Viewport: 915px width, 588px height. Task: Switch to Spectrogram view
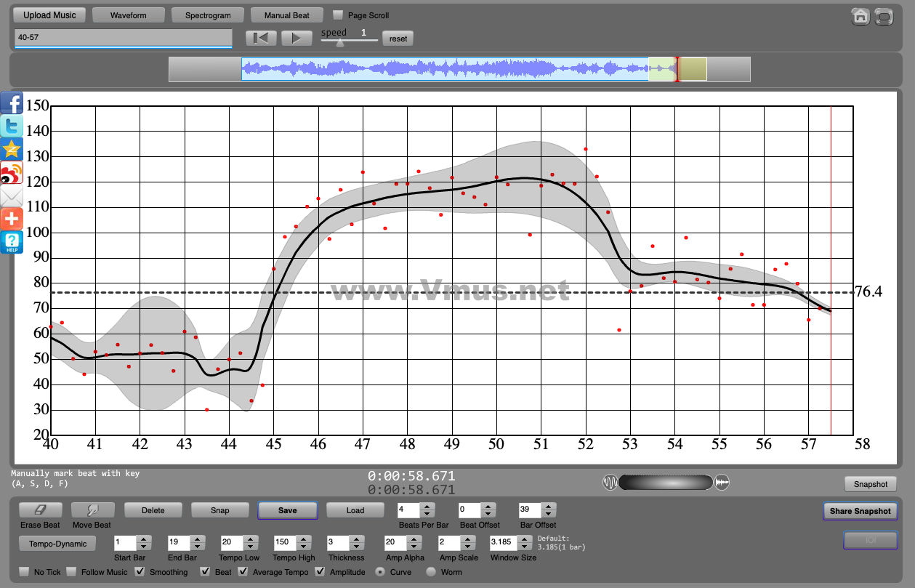[x=208, y=15]
